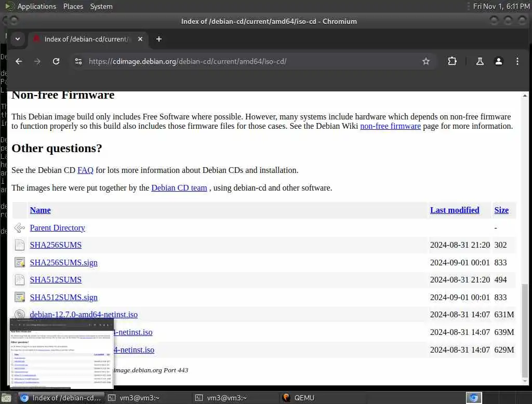This screenshot has height=404, width=532.
Task: Close the Index of /debian-cd tab
Action: (x=140, y=39)
